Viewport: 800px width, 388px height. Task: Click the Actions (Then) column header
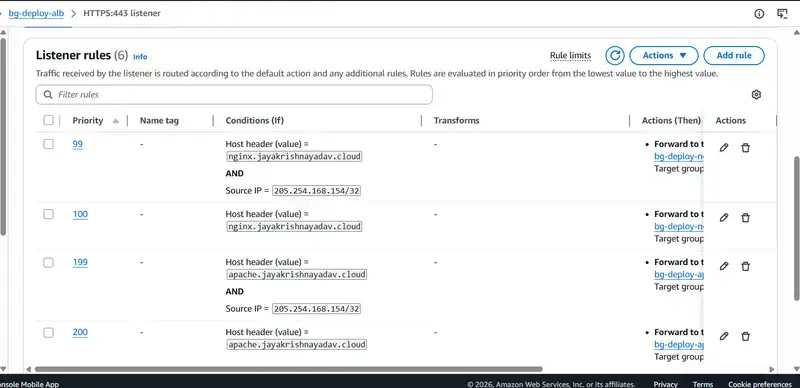[671, 120]
